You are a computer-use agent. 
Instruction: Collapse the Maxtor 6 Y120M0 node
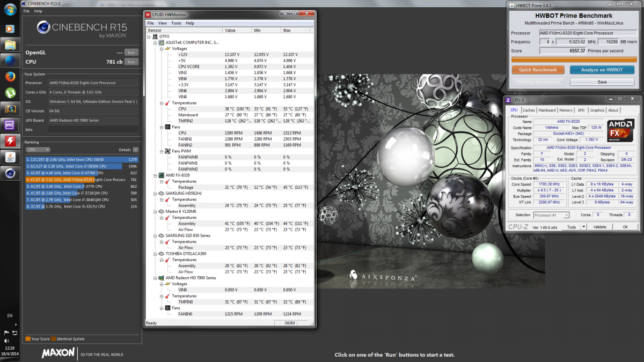coord(155,211)
